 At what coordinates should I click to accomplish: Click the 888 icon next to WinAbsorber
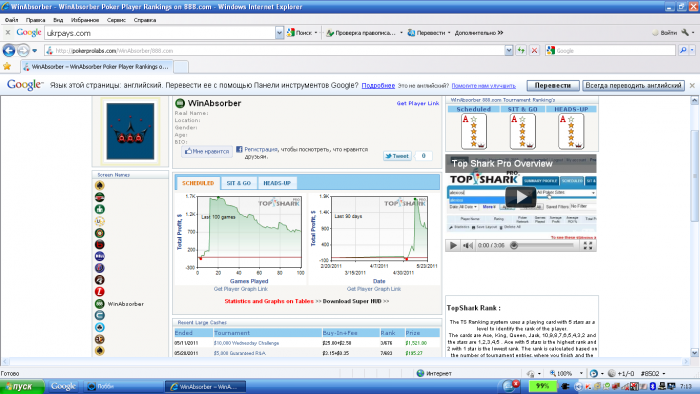pyautogui.click(x=100, y=304)
